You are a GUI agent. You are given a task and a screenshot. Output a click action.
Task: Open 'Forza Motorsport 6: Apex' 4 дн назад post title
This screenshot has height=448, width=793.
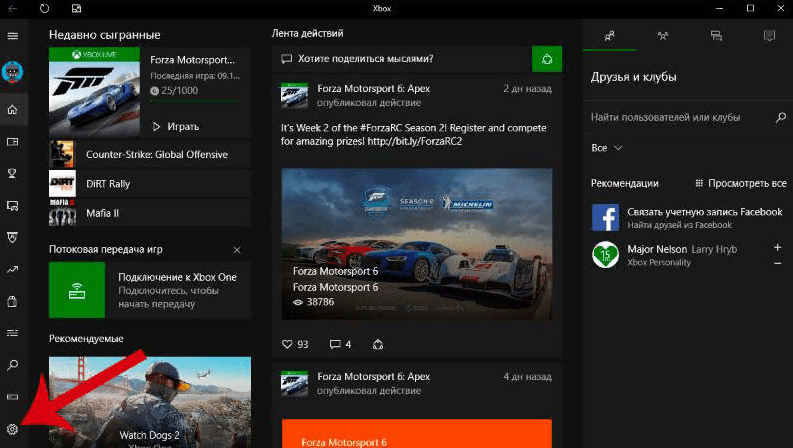(x=373, y=377)
